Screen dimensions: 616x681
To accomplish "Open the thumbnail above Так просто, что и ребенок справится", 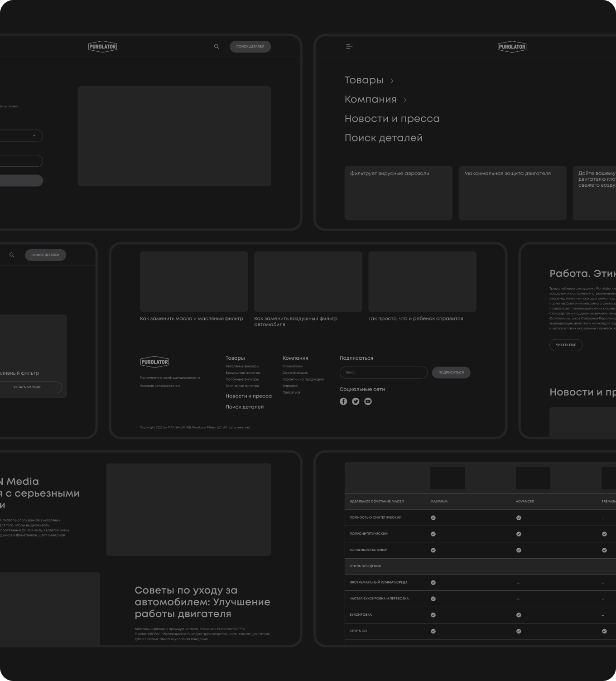I will tap(422, 281).
